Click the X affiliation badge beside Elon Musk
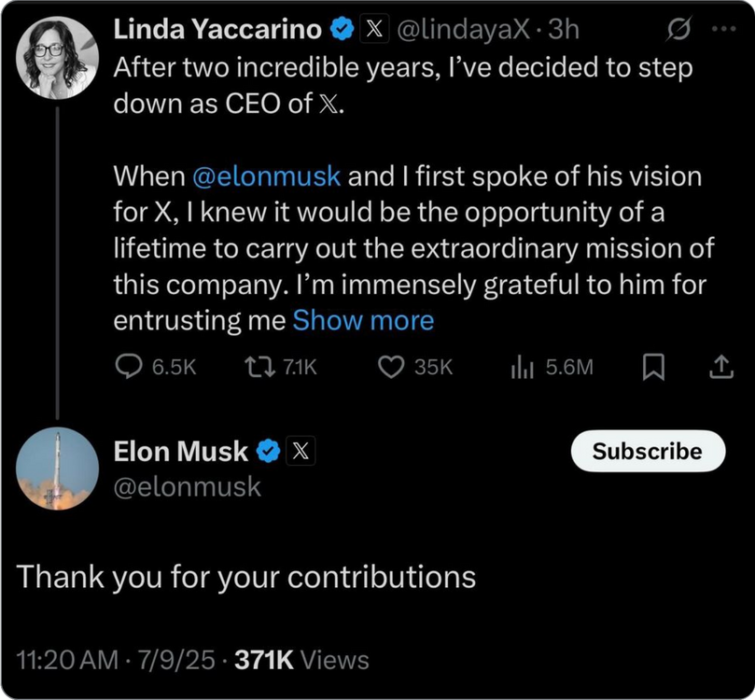 (301, 452)
